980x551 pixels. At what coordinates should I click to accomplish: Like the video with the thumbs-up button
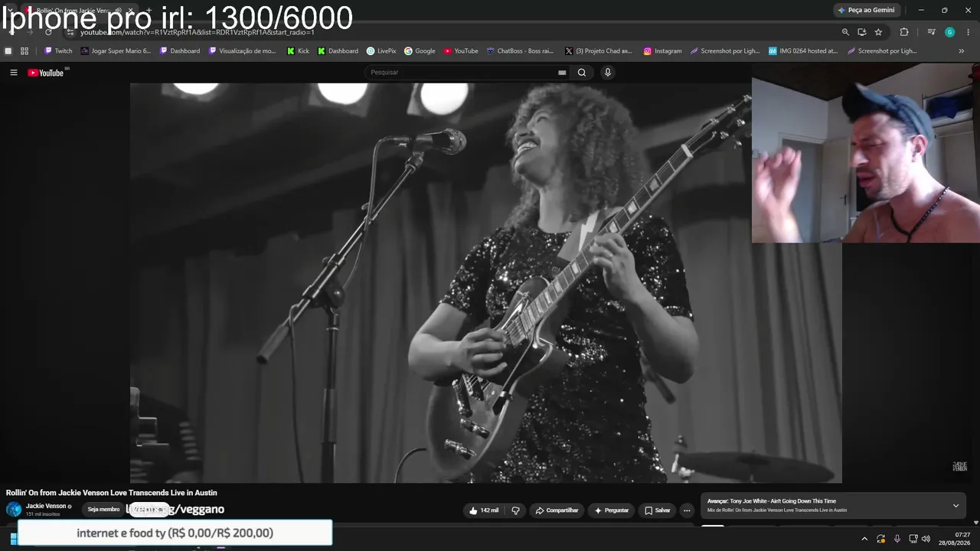(x=484, y=510)
